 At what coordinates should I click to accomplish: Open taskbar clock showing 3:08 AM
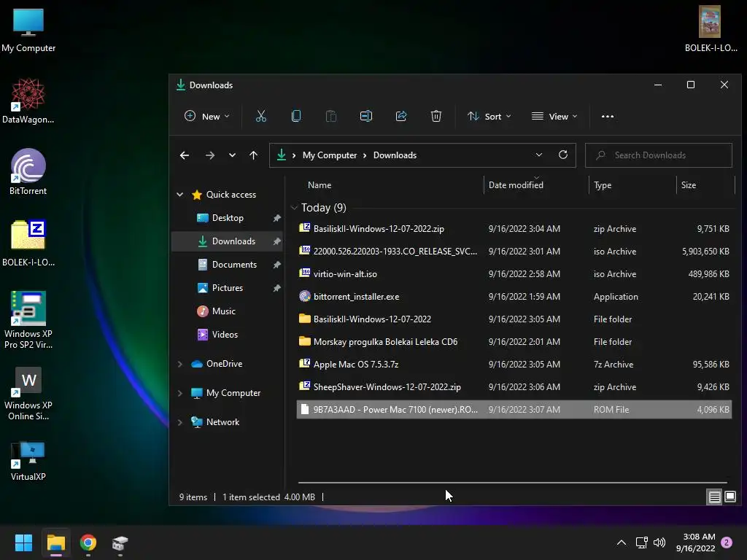click(x=695, y=542)
